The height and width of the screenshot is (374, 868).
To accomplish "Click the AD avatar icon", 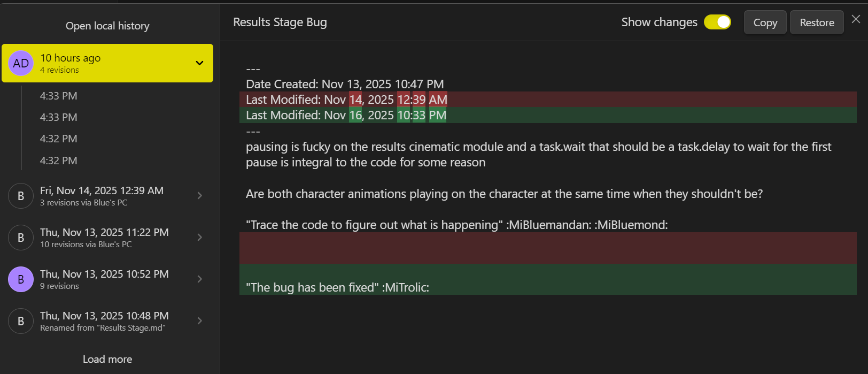I will click(x=21, y=63).
